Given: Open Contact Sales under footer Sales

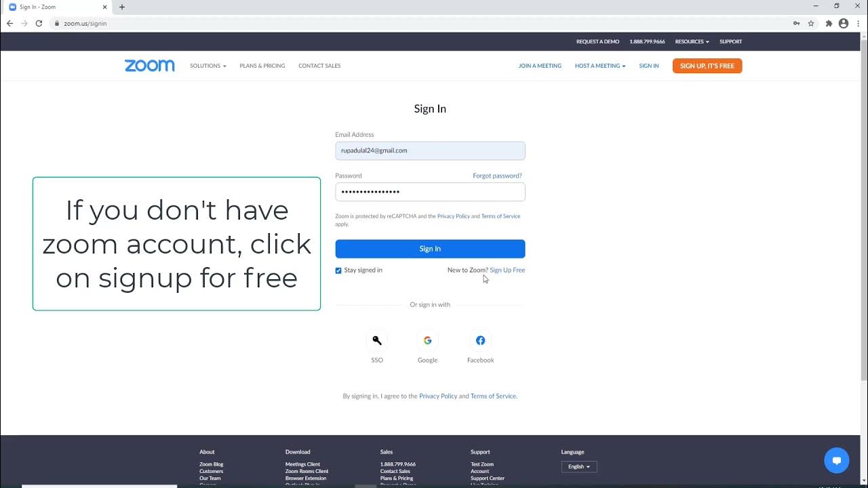Looking at the screenshot, I should 395,471.
